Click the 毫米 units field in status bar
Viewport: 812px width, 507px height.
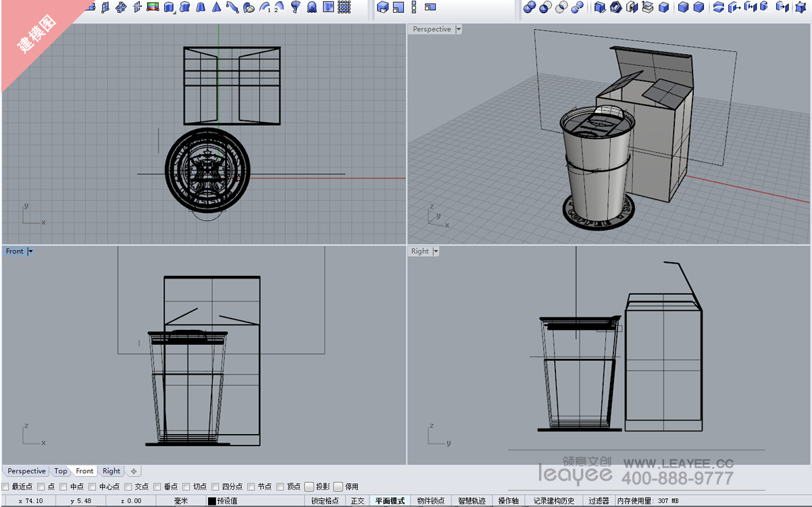(x=180, y=501)
